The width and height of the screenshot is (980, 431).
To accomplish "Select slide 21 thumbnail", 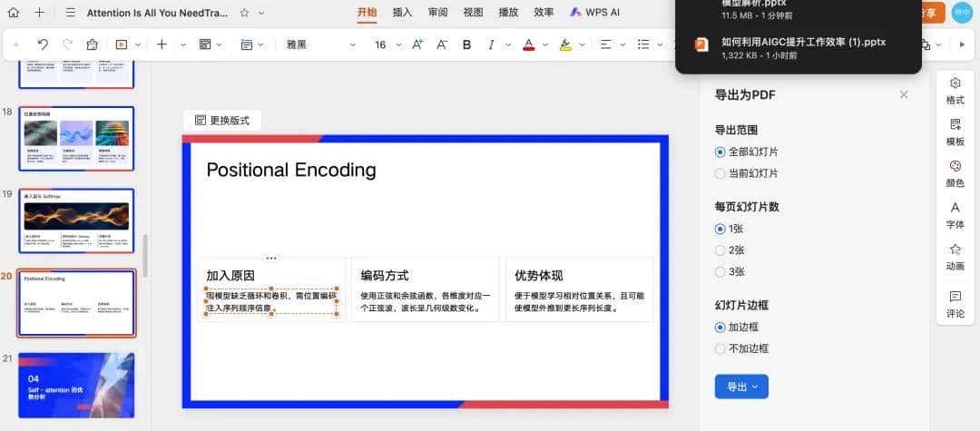I will click(76, 385).
